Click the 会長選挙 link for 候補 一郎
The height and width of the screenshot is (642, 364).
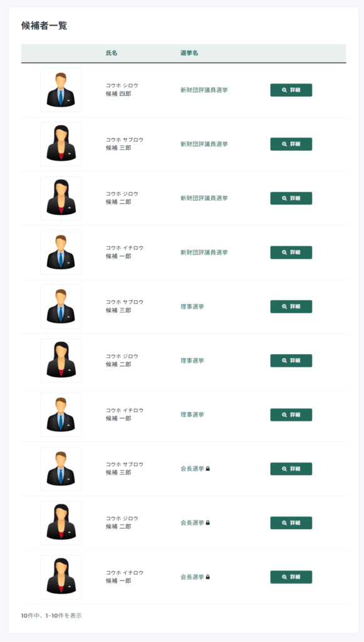[x=192, y=577]
